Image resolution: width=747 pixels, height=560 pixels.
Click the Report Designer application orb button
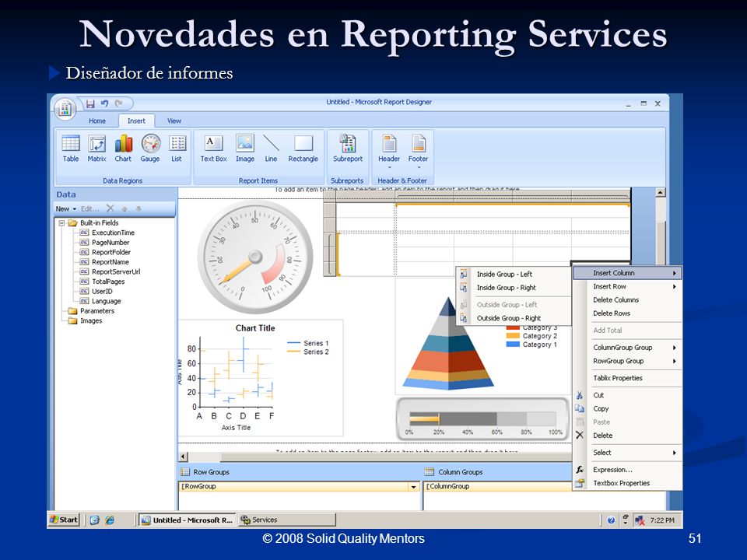[65, 109]
